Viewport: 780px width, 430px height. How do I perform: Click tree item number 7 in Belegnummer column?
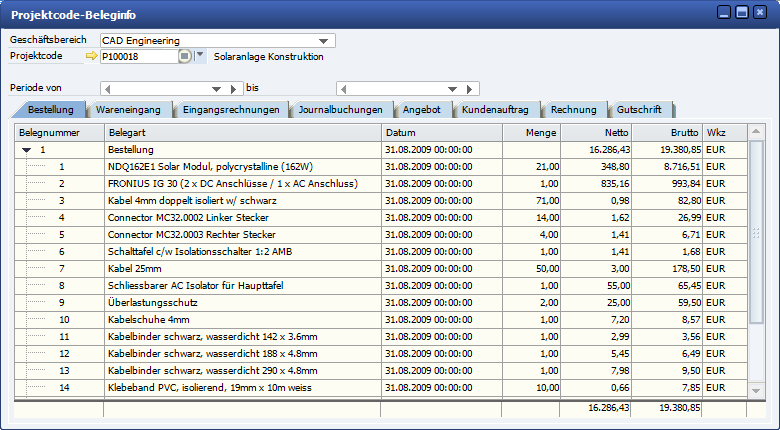pyautogui.click(x=62, y=268)
